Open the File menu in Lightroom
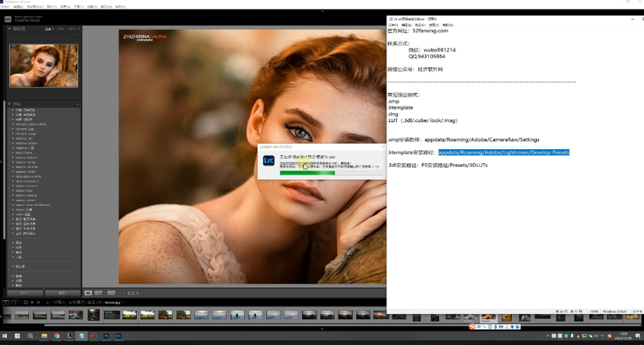This screenshot has width=644, height=345. pos(6,6)
